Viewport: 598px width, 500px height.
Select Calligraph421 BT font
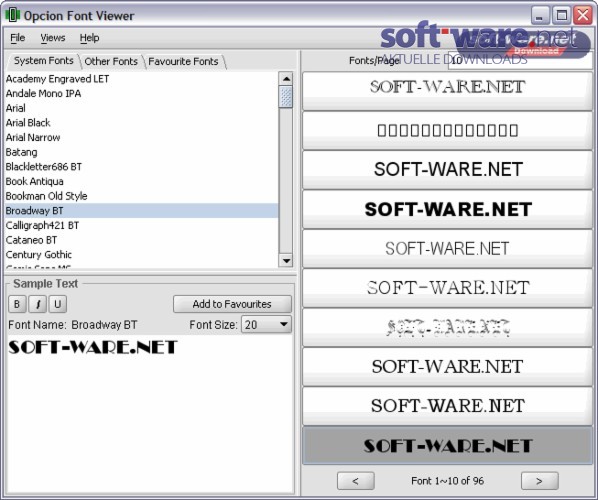click(141, 225)
